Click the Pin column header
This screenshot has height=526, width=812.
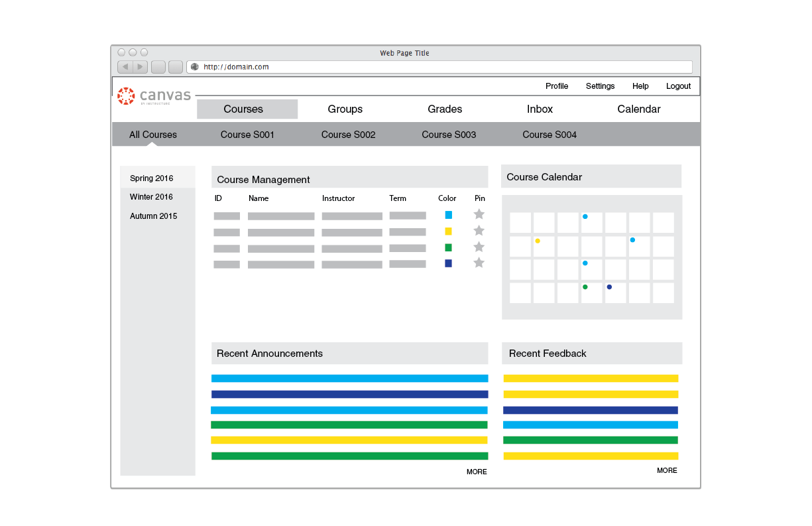tap(480, 198)
